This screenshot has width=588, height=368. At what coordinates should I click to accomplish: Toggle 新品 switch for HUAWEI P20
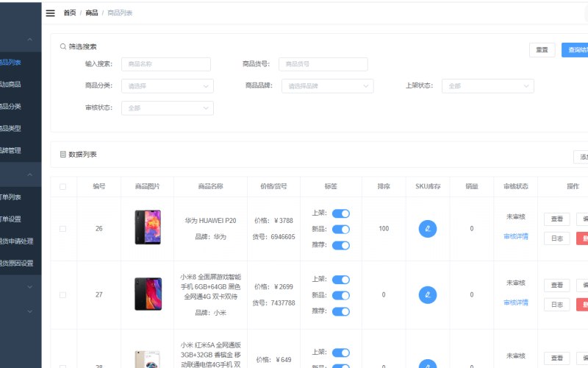click(x=341, y=229)
